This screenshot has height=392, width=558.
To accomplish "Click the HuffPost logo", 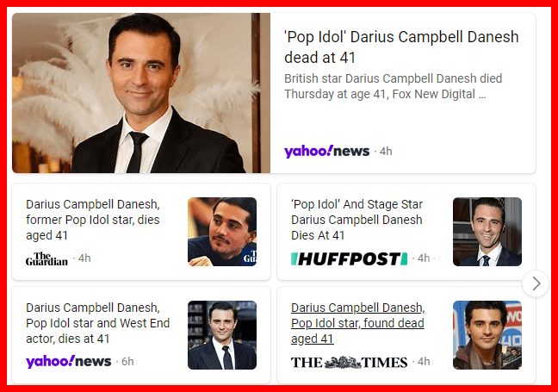I will [349, 258].
